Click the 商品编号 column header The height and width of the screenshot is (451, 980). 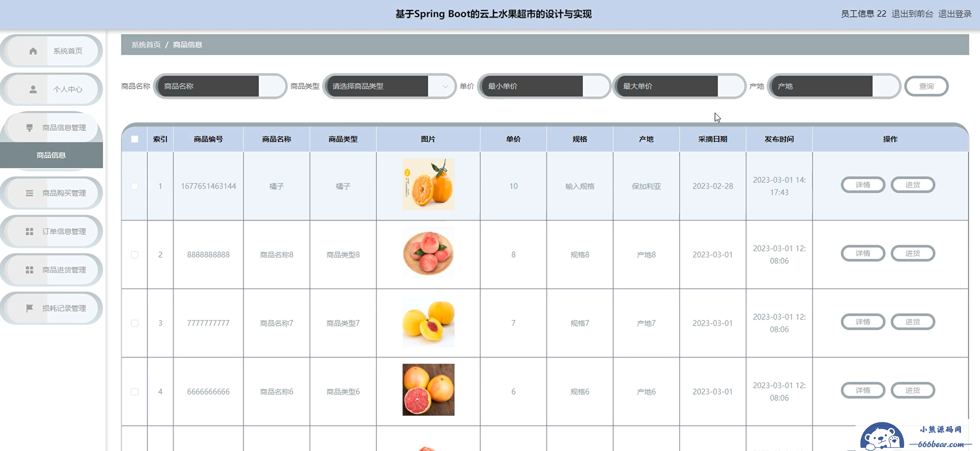click(208, 139)
